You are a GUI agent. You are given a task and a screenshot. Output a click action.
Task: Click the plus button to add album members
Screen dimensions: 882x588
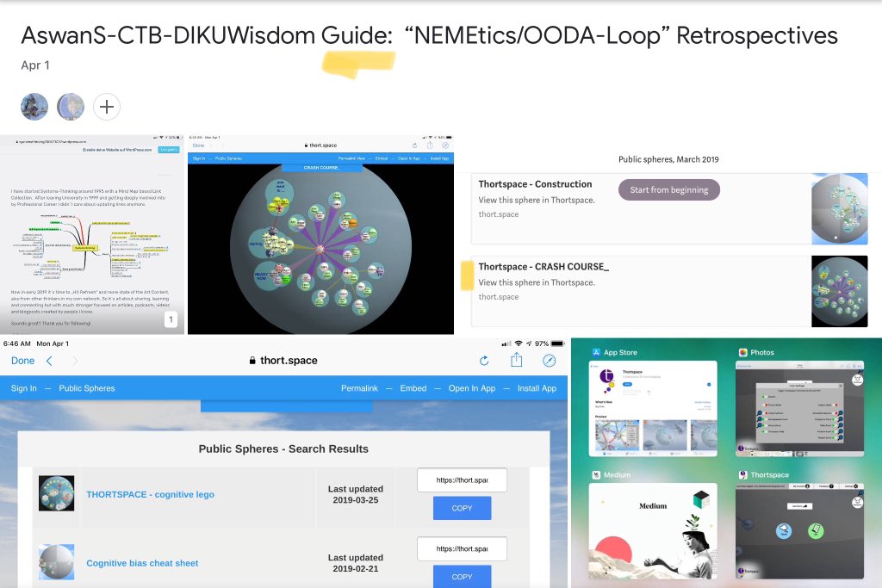tap(106, 107)
